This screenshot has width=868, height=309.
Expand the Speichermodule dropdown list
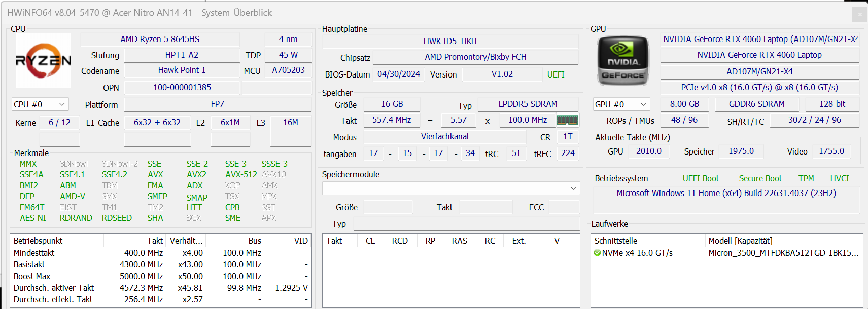coord(573,188)
